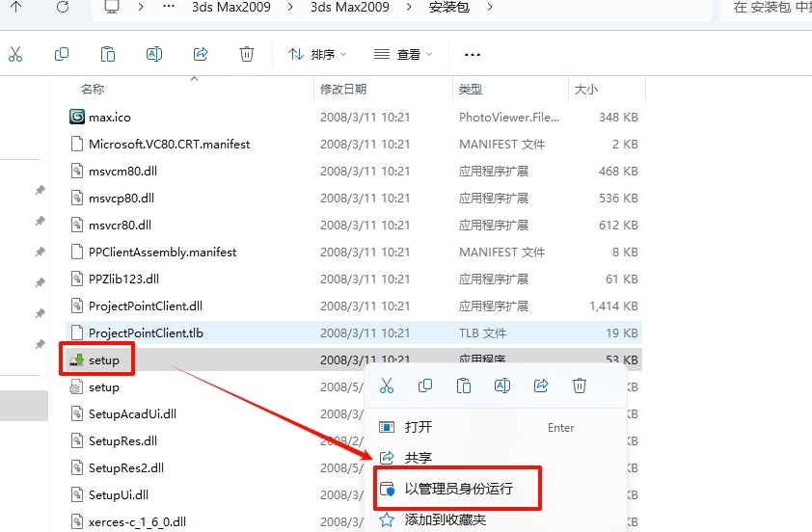Screen dimensions: 812x532
Task: Open the See more (...) toolbar menu
Action: [x=472, y=55]
